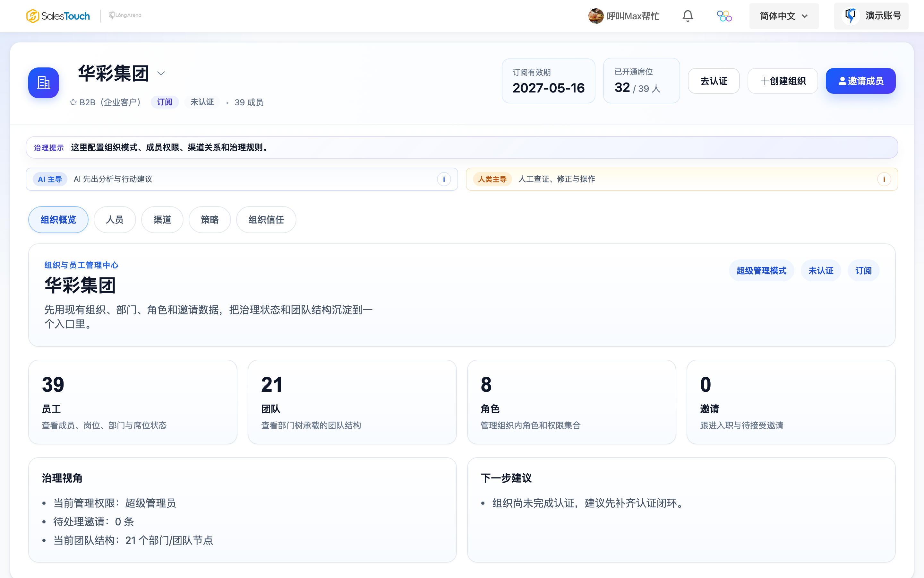
Task: Click the 人类主导 label
Action: pyautogui.click(x=492, y=179)
